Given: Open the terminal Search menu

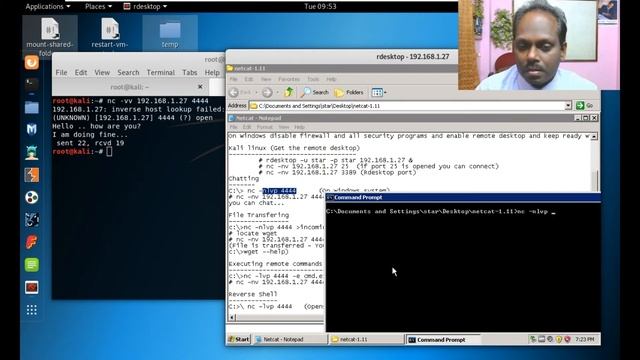Looking at the screenshot, I should click(x=128, y=73).
